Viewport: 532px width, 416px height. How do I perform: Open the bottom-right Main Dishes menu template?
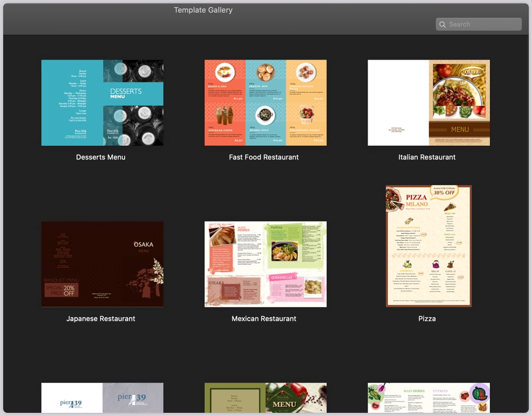(x=428, y=398)
